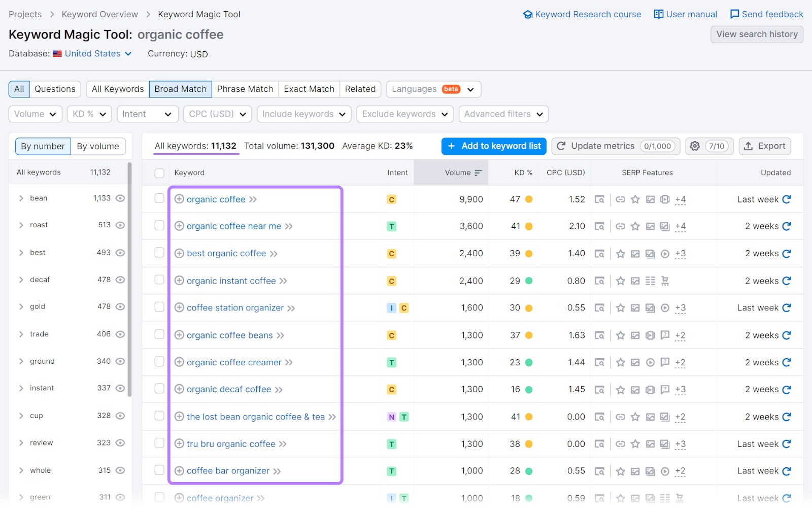Click green KD indicator dot for organic decaf coffee
This screenshot has width=812, height=516.
529,390
